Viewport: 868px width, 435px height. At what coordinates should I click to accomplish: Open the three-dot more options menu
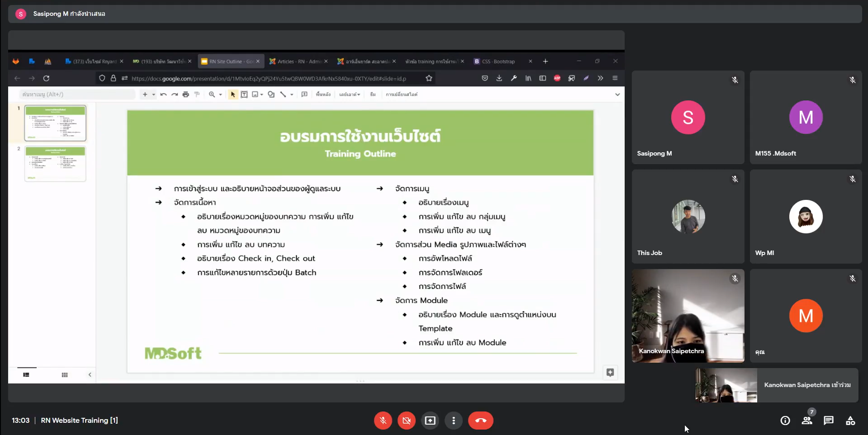coord(453,421)
